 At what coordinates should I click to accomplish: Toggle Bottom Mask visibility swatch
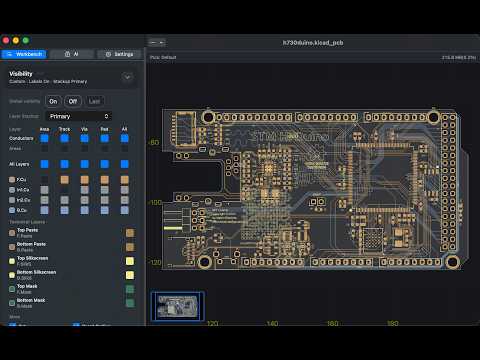pyautogui.click(x=130, y=303)
